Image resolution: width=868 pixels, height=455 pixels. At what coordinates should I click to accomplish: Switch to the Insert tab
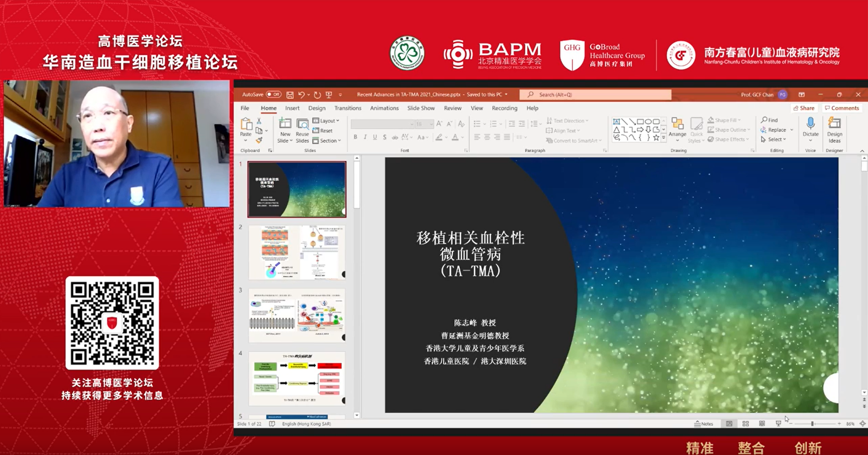[292, 108]
